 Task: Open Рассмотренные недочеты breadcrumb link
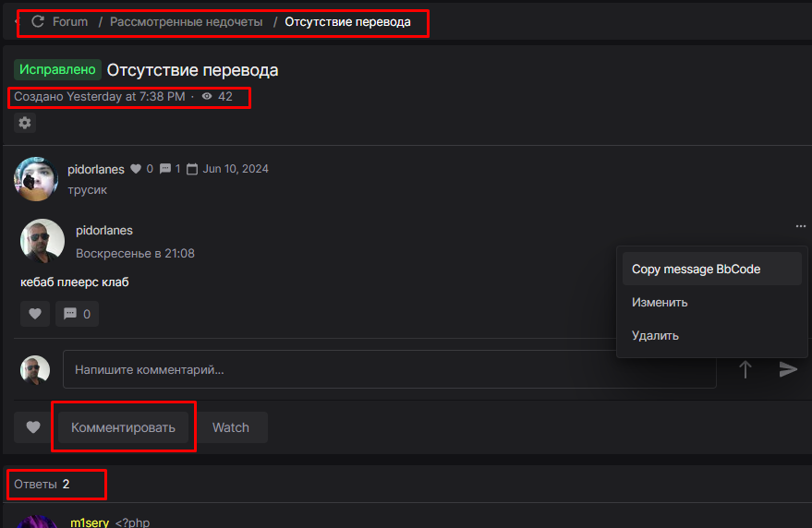[x=186, y=21]
